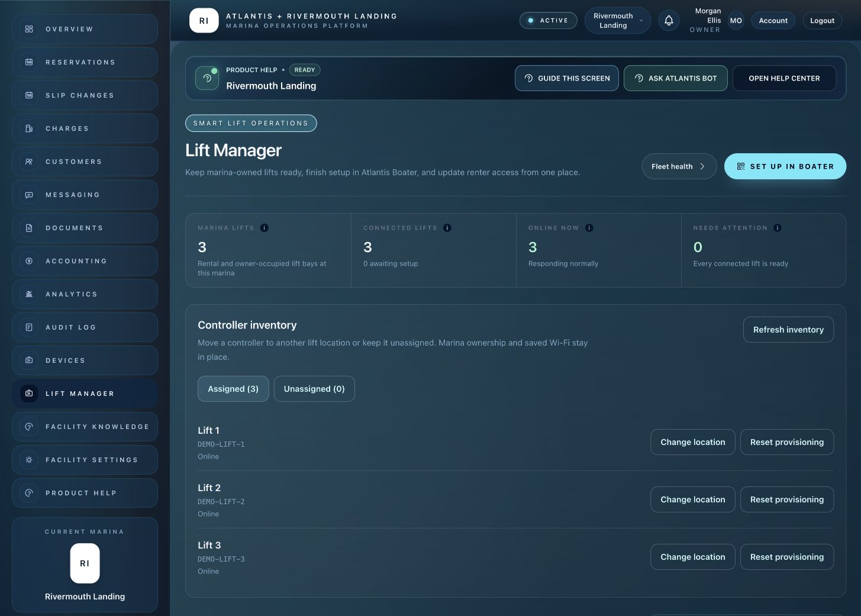Show info for Connected Lifts
The image size is (861, 616).
pos(447,228)
